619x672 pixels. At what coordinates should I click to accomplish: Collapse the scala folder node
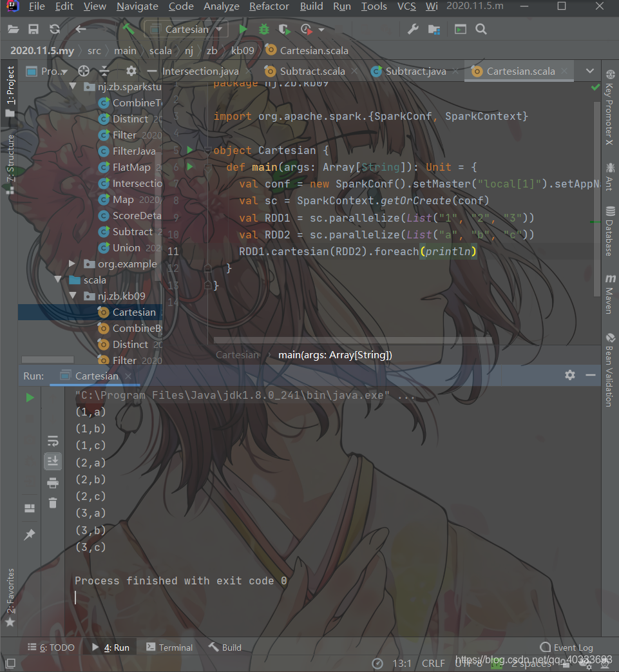[x=58, y=280]
